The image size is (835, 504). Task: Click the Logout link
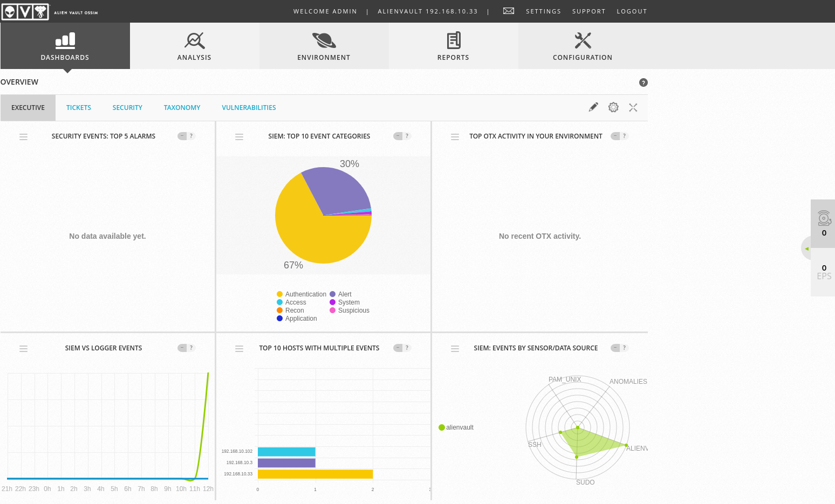pos(632,11)
